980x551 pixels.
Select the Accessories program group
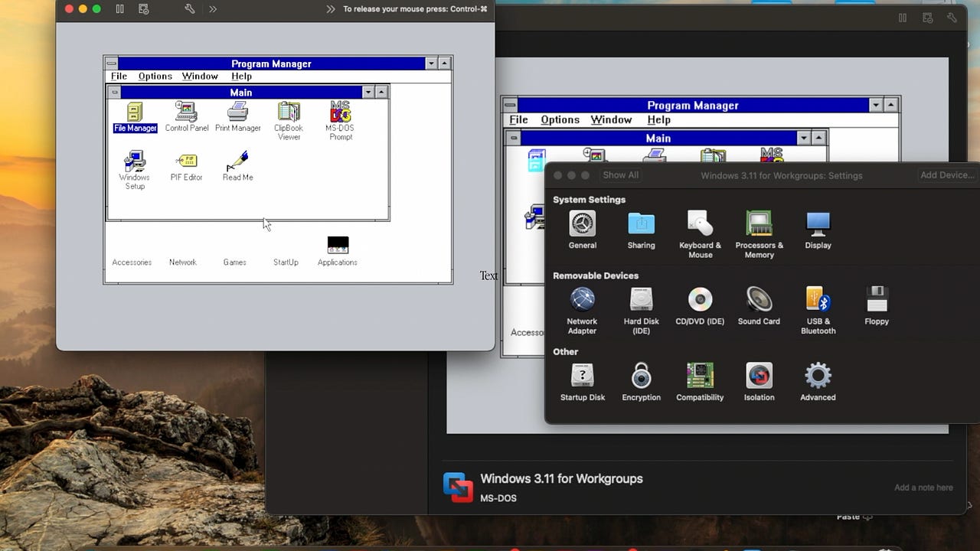point(132,262)
